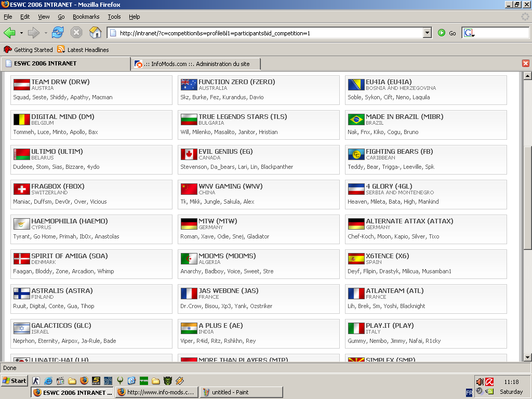Launch Firefox from the Quick Launch bar

pyautogui.click(x=84, y=381)
